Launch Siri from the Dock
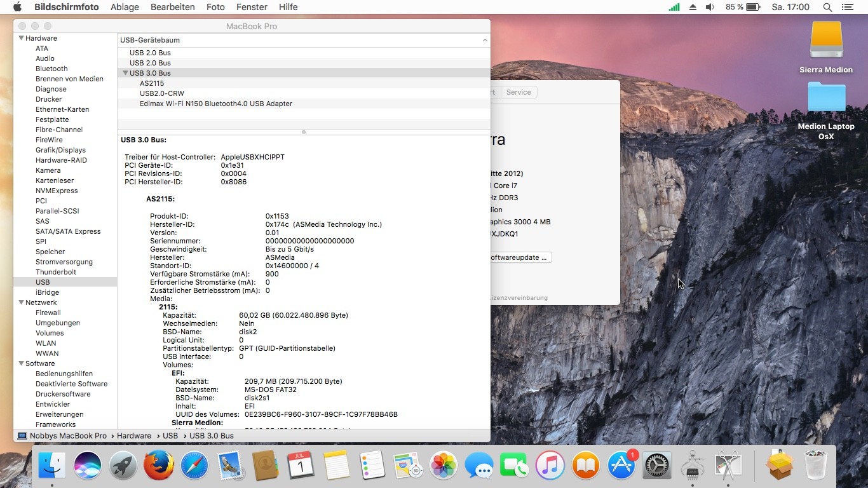Screen dimensions: 868x488 88,466
